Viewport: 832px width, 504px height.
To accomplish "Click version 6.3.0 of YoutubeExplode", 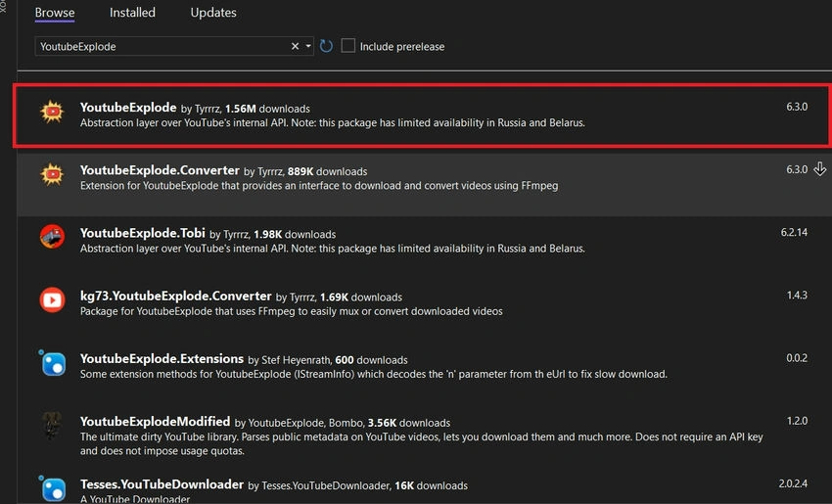I will tap(797, 107).
